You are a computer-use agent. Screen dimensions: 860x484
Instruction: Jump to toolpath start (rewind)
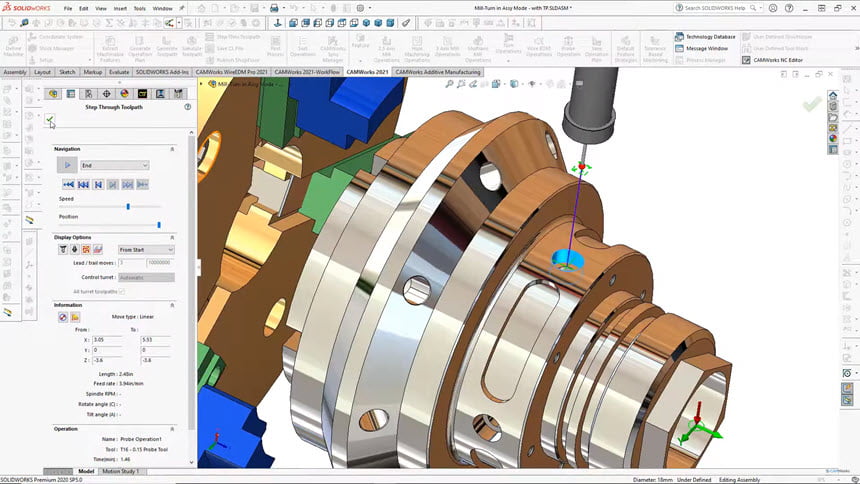tap(68, 185)
